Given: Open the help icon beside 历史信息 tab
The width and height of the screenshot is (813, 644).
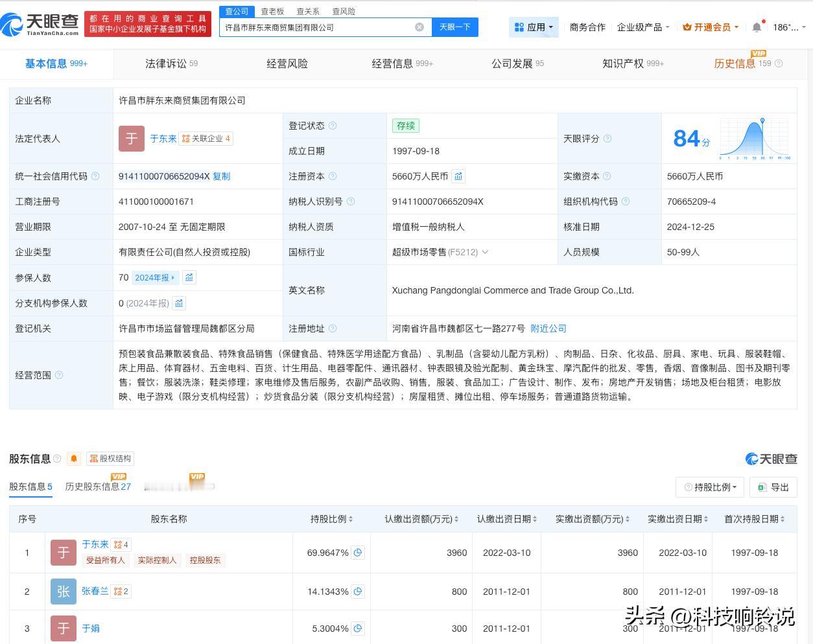Looking at the screenshot, I should (779, 63).
